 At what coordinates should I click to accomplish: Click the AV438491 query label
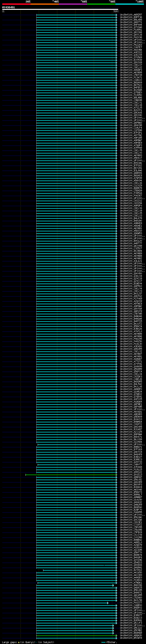tap(8, 8)
